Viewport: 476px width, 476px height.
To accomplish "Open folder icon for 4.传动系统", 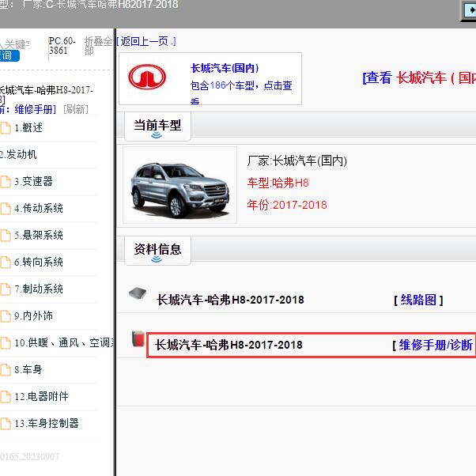I will 6,209.
